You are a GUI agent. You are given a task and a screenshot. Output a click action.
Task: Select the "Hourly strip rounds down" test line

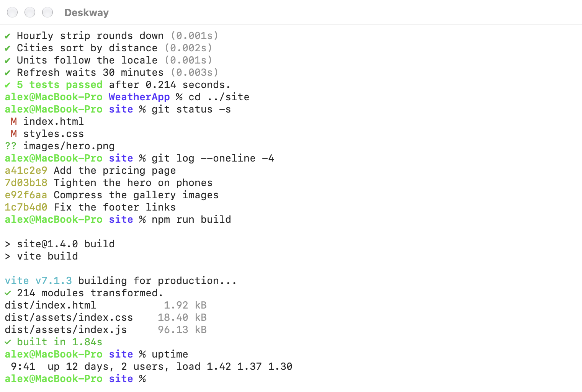point(111,36)
